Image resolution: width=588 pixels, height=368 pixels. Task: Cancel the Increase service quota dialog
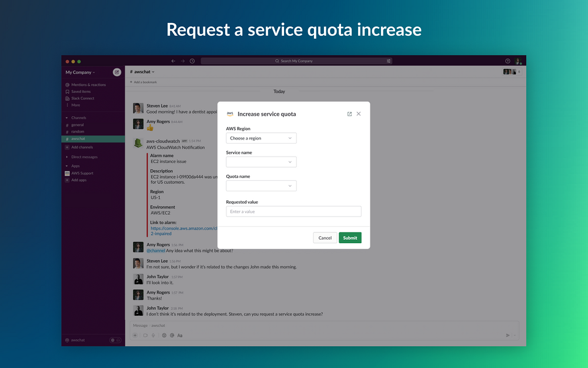325,238
